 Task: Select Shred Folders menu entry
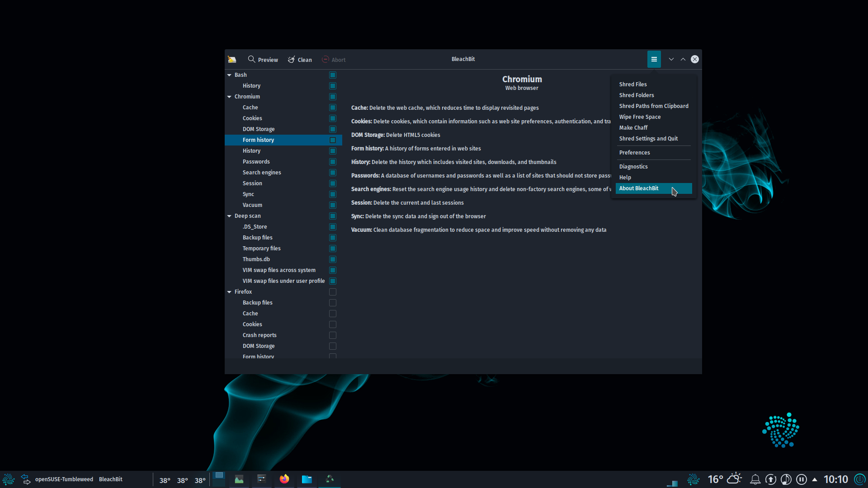pos(654,95)
